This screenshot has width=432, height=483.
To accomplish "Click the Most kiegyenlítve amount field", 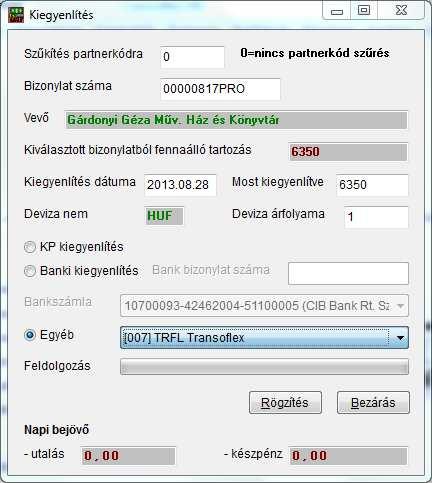I will tap(372, 185).
